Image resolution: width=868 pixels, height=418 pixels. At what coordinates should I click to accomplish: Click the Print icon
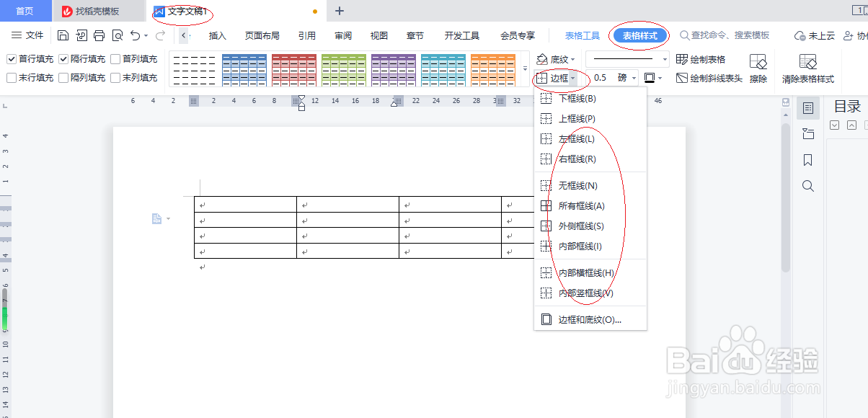click(x=101, y=35)
